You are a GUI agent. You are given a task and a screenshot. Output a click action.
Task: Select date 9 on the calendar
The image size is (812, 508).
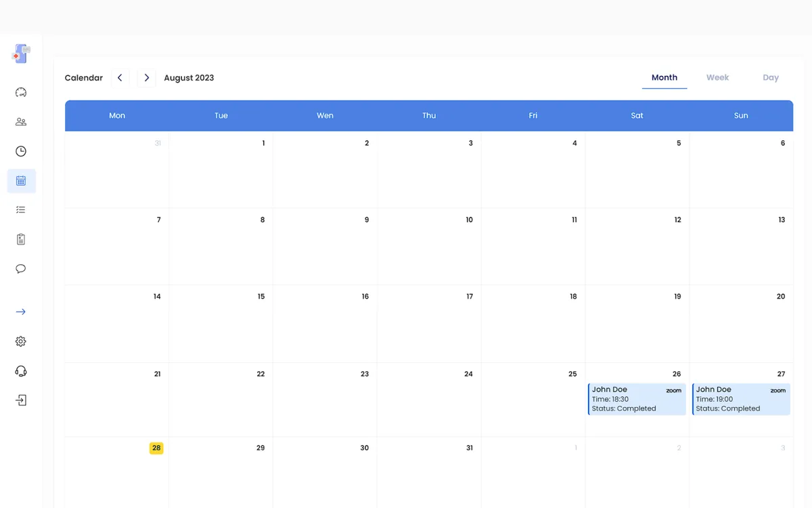tap(367, 219)
